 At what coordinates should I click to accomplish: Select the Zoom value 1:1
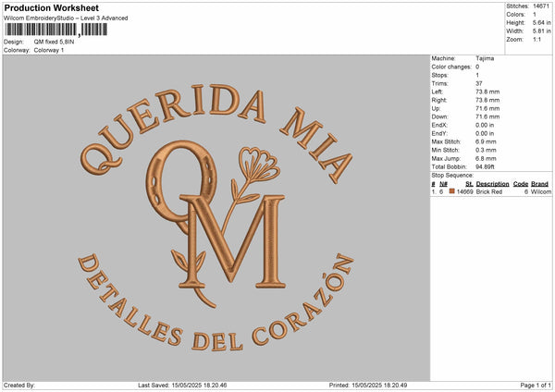click(x=536, y=39)
